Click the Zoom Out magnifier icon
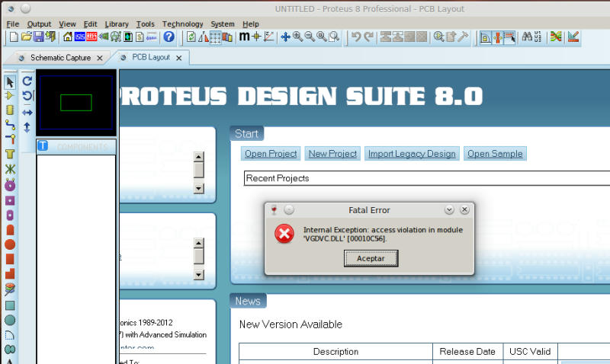Viewport: 610px width, 364px height. click(310, 37)
